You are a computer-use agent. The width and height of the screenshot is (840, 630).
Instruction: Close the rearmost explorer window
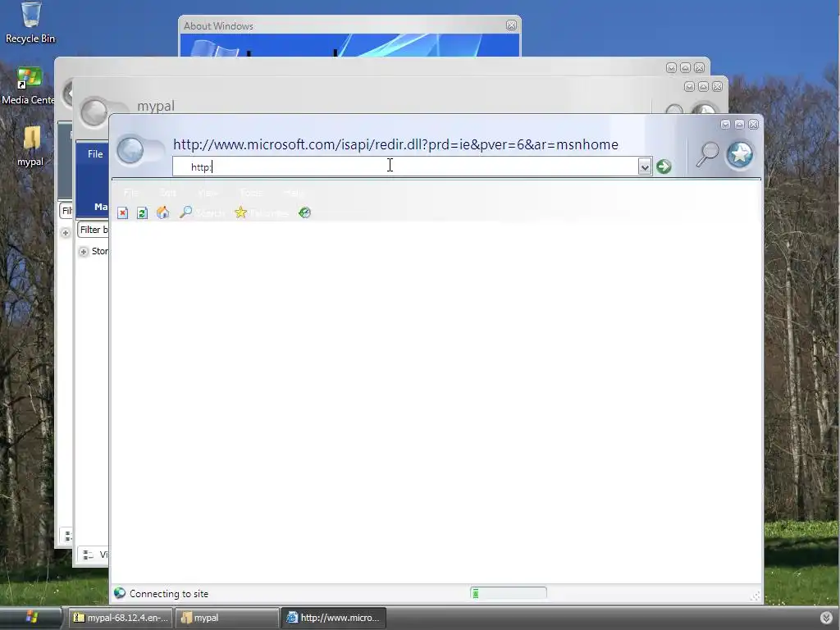click(699, 68)
